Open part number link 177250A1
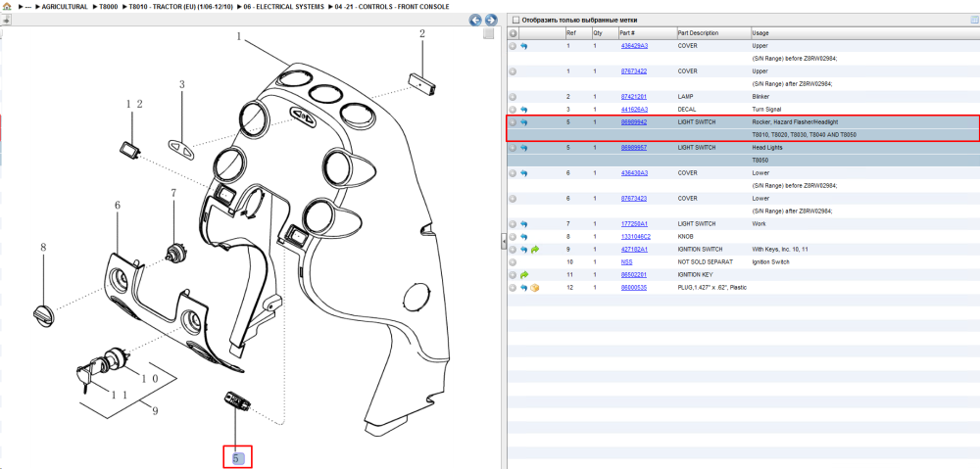This screenshot has width=980, height=469. click(633, 223)
